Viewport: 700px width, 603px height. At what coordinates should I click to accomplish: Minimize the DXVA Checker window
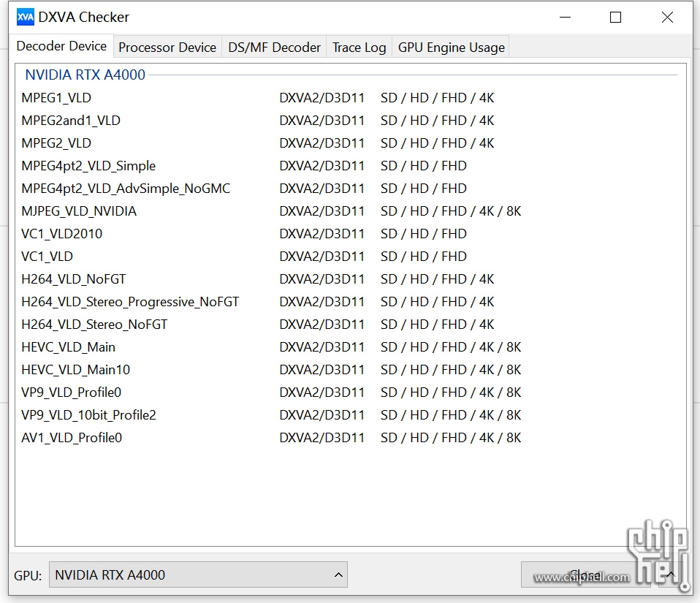pyautogui.click(x=565, y=18)
